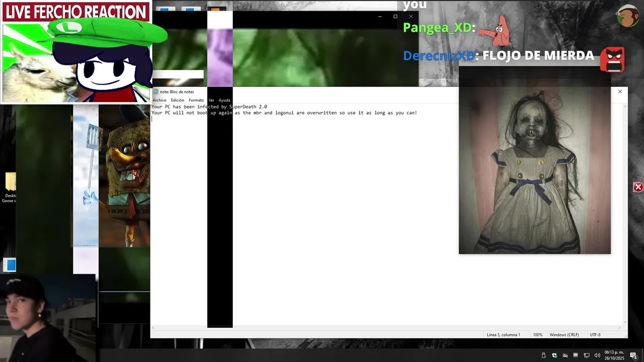Click the safely remove hardware tray icon
The width and height of the screenshot is (644, 362).
(543, 355)
